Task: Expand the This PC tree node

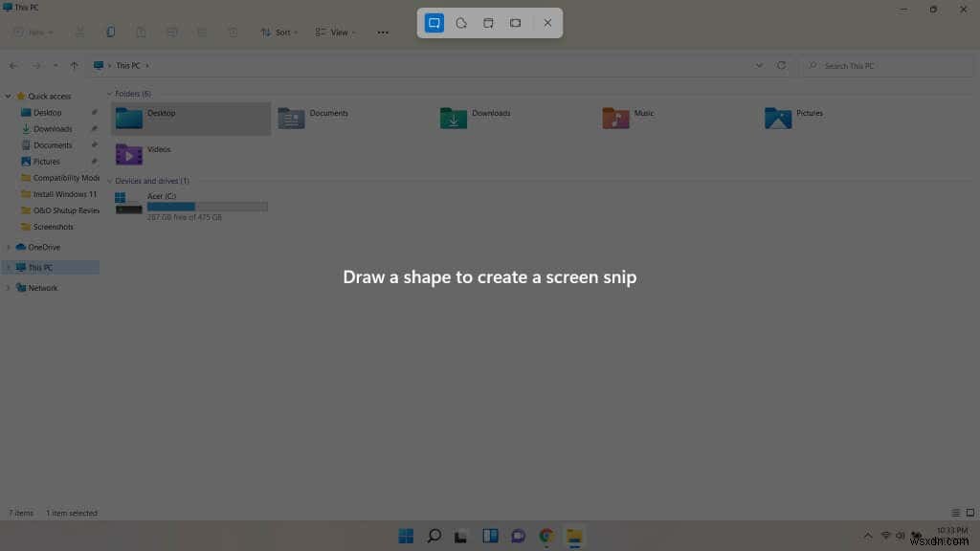Action: [8, 266]
